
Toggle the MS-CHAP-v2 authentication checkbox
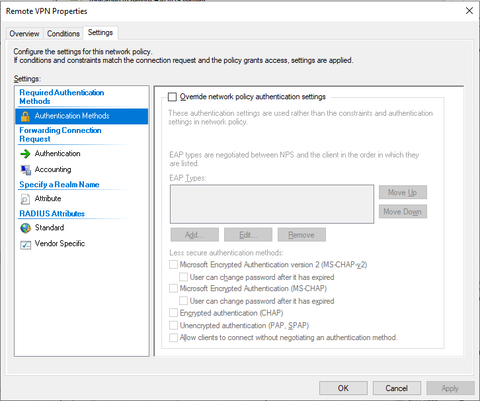point(173,265)
